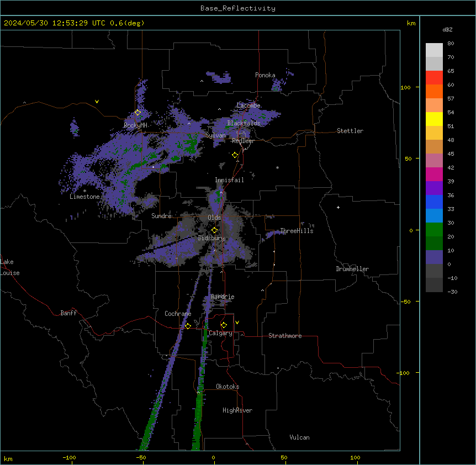Click the yellow diamond between Olds and Didsbury
Image resolution: width=476 pixels, height=465 pixels.
[214, 230]
